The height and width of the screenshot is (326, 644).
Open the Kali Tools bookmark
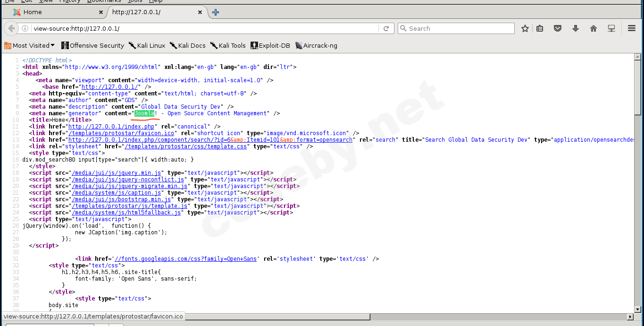point(228,45)
